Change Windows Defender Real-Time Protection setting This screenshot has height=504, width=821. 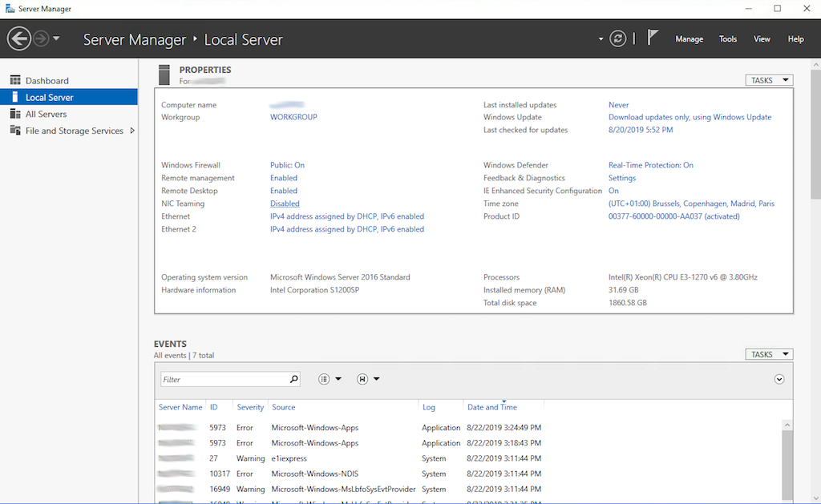point(651,164)
